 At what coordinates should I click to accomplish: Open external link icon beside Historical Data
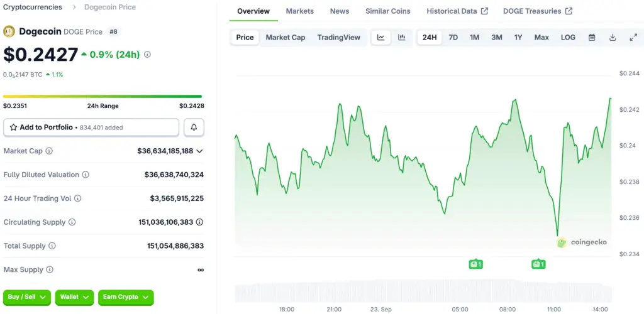point(485,11)
